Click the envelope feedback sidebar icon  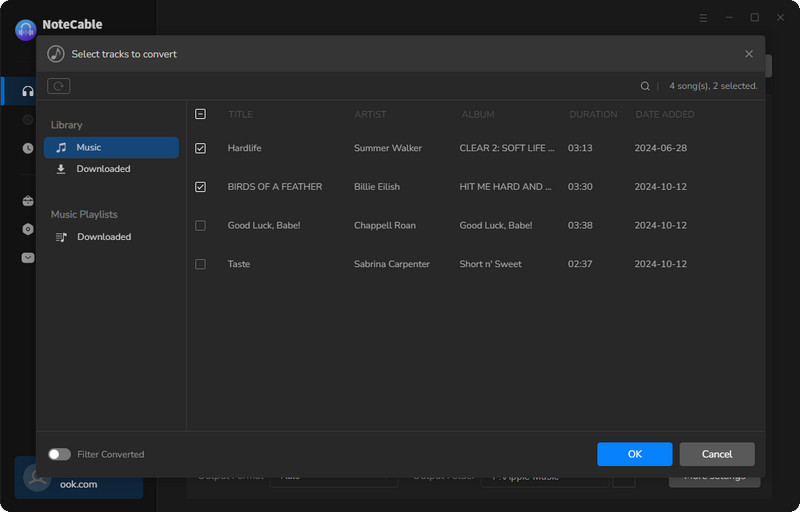tap(28, 258)
